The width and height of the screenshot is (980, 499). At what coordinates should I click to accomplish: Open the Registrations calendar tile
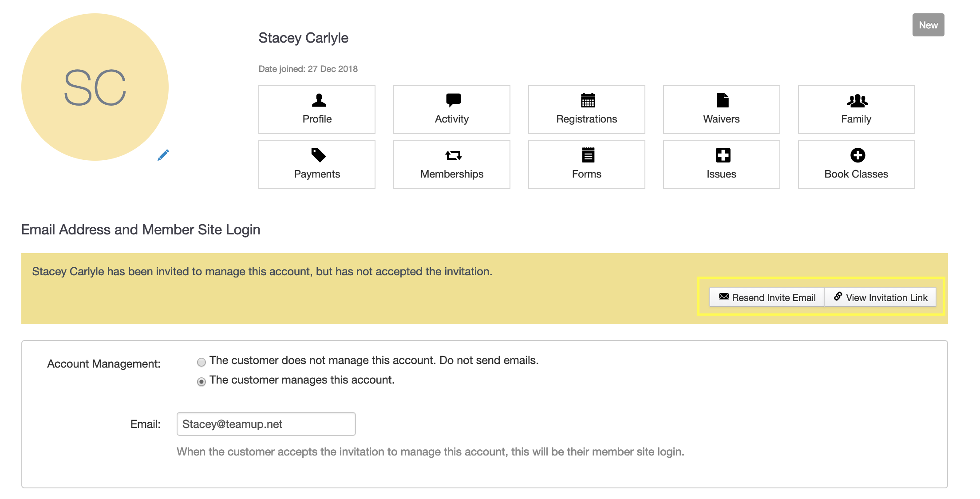click(586, 110)
